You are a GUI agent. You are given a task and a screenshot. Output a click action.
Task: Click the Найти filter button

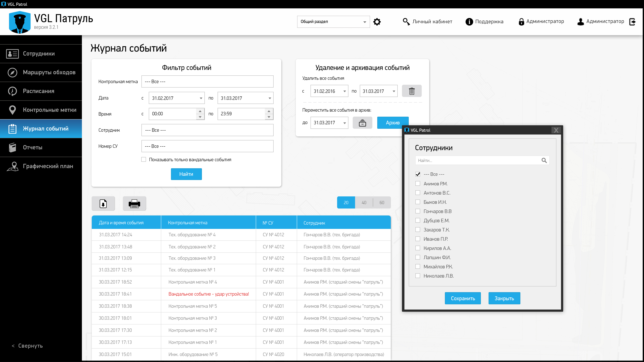186,174
